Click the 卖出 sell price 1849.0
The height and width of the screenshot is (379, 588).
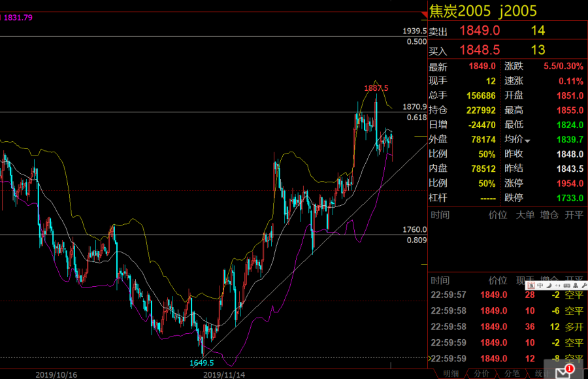tap(480, 30)
